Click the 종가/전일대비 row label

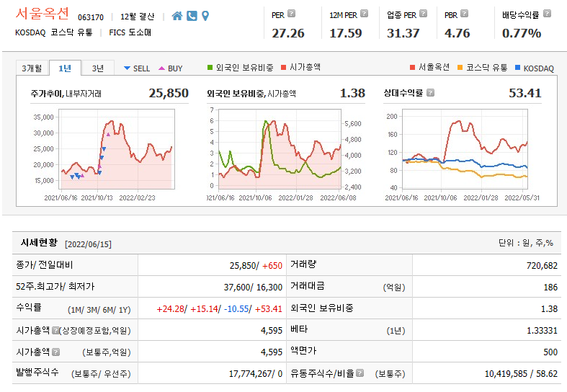(45, 264)
